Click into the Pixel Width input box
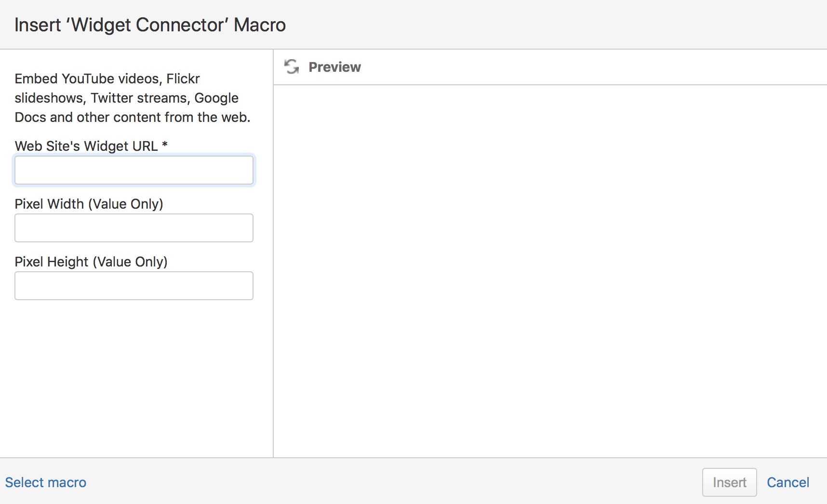The image size is (827, 504). tap(134, 228)
